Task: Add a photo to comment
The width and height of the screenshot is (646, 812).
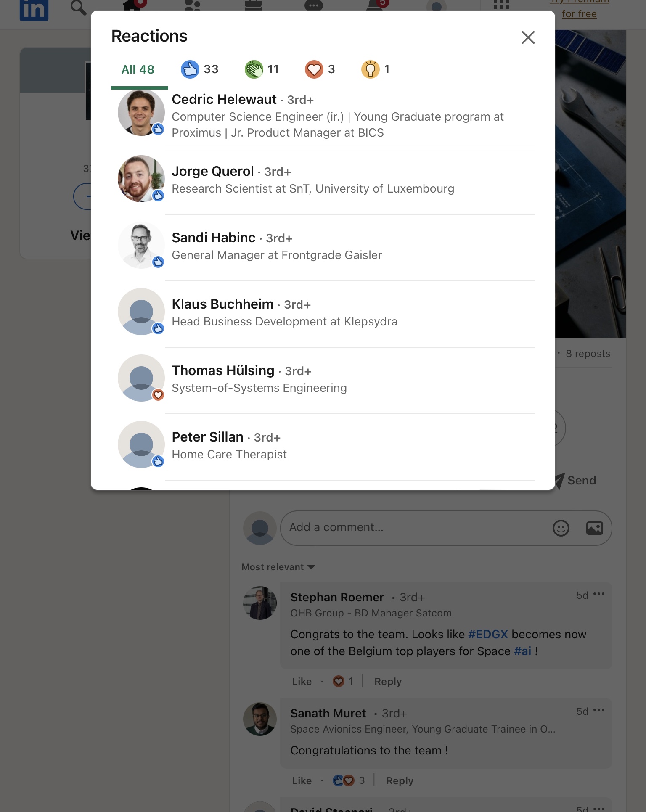Action: [594, 528]
